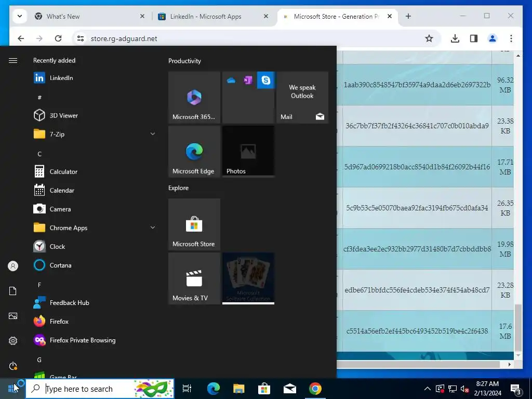This screenshot has width=532, height=399.
Task: Bookmark this page with the star
Action: (429, 38)
